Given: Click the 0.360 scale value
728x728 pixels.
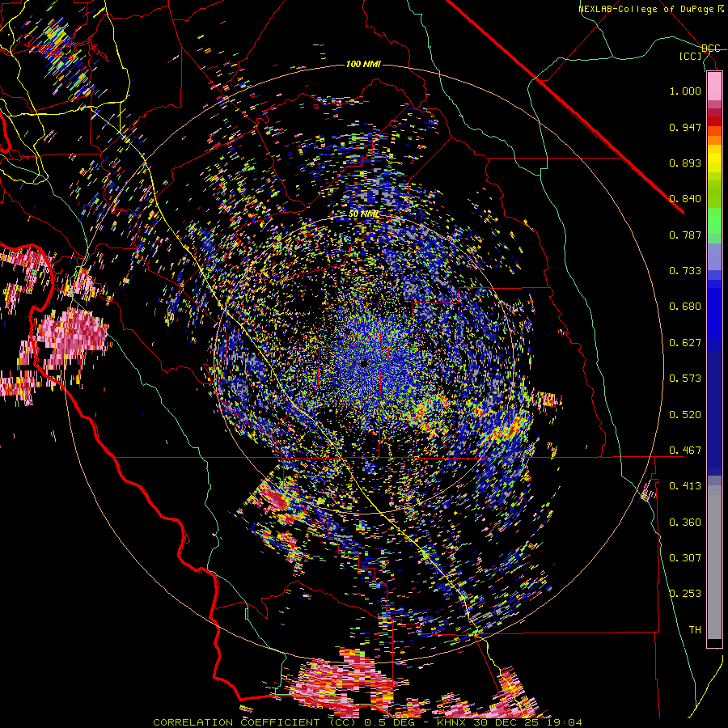Looking at the screenshot, I should tap(685, 523).
